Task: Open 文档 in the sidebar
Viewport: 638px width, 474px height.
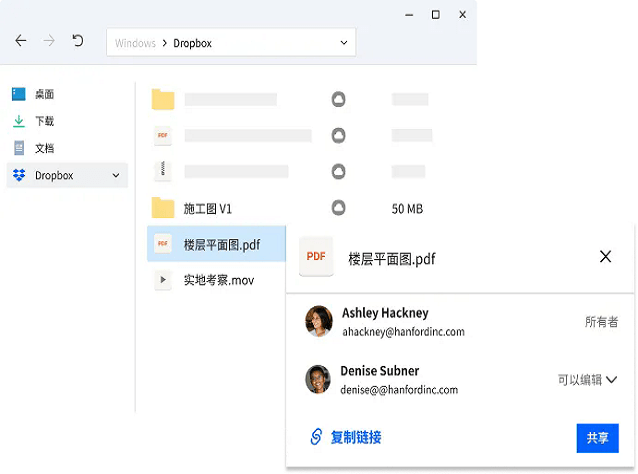Action: click(44, 148)
